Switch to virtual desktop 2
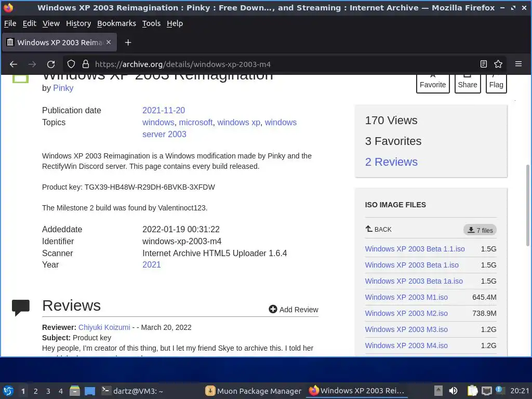 (36, 391)
